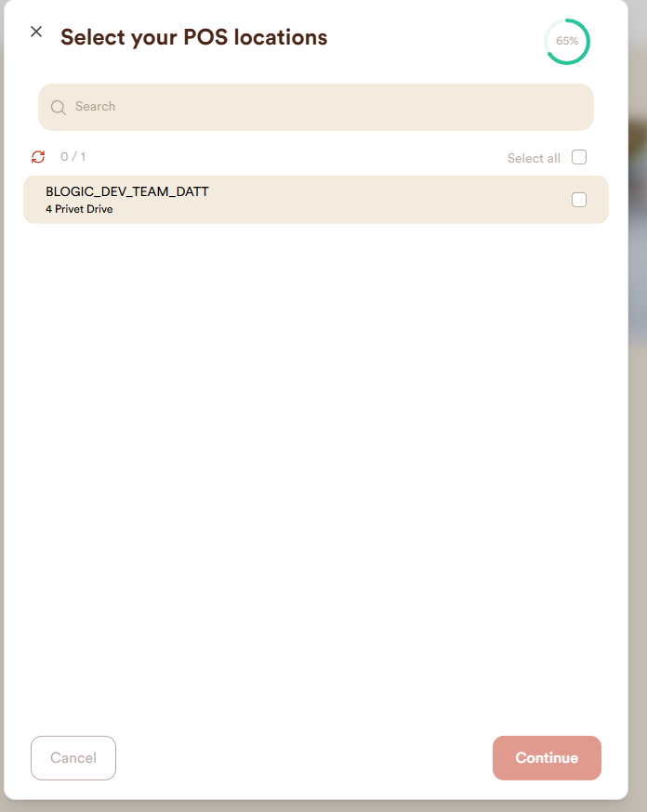Click the Search placeholder text
Image resolution: width=647 pixels, height=812 pixels.
pyautogui.click(x=96, y=106)
